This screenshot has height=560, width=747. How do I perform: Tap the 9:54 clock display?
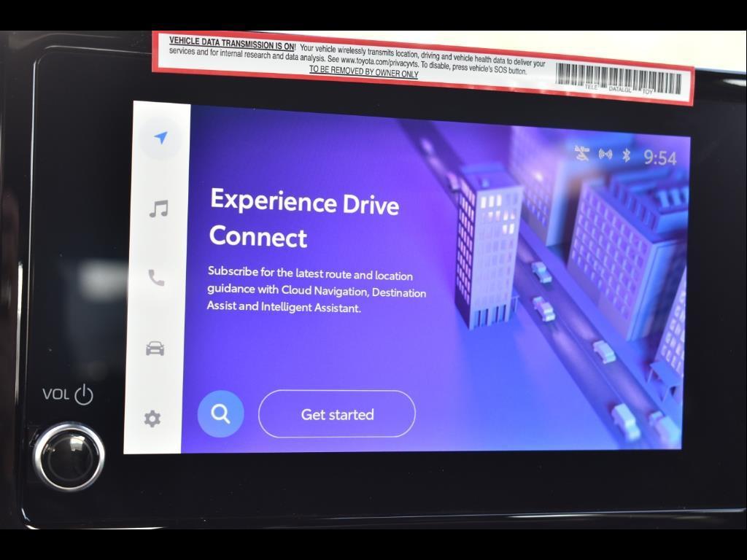click(x=659, y=157)
